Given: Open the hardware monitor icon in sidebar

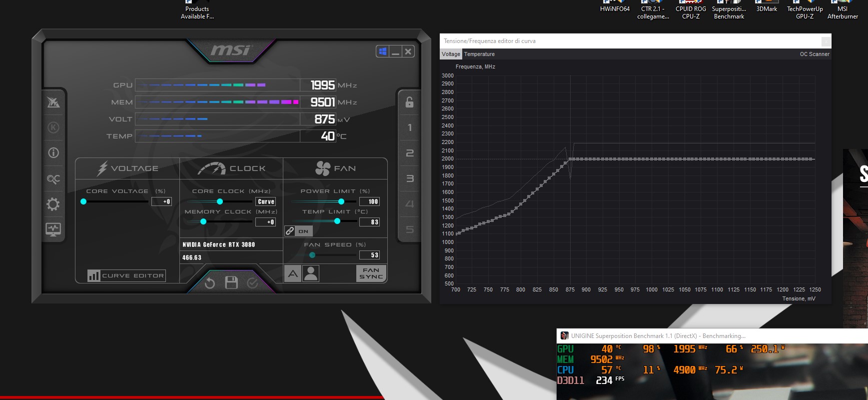Looking at the screenshot, I should [x=53, y=229].
